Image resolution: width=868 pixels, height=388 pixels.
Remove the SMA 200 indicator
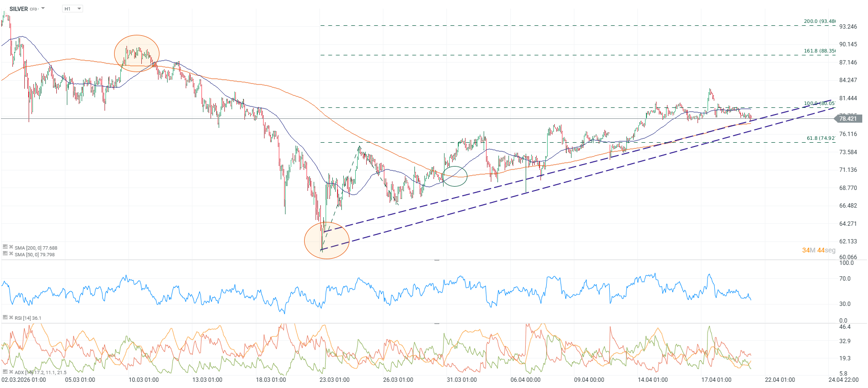click(x=11, y=247)
